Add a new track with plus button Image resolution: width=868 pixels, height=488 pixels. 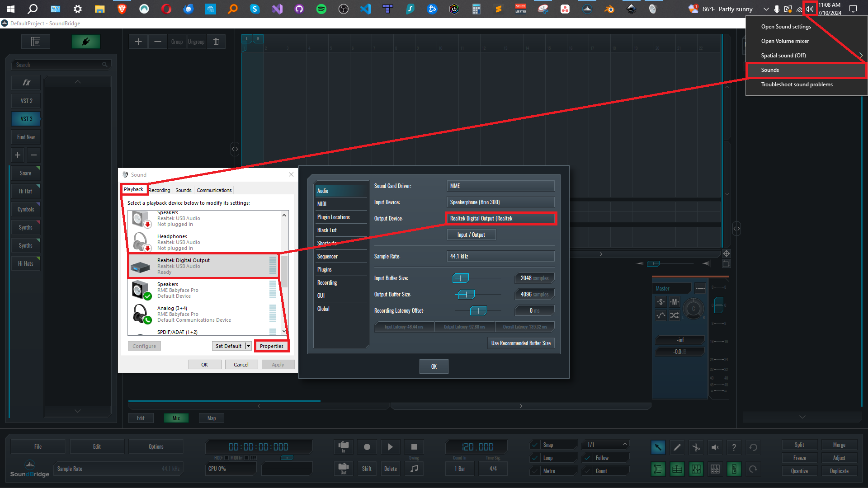[x=138, y=42]
